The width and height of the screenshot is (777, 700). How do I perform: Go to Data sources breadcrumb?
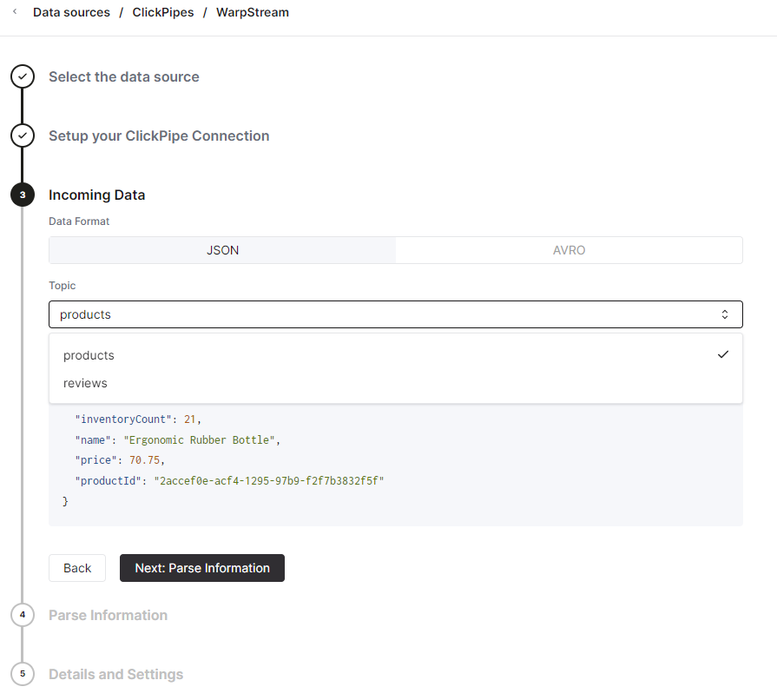[x=71, y=13]
